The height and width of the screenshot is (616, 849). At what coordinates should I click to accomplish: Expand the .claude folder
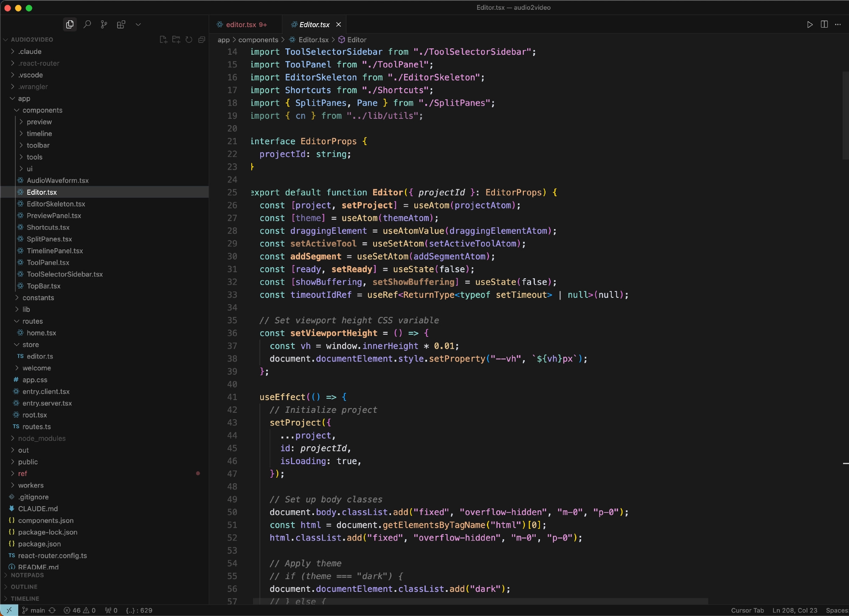point(30,51)
